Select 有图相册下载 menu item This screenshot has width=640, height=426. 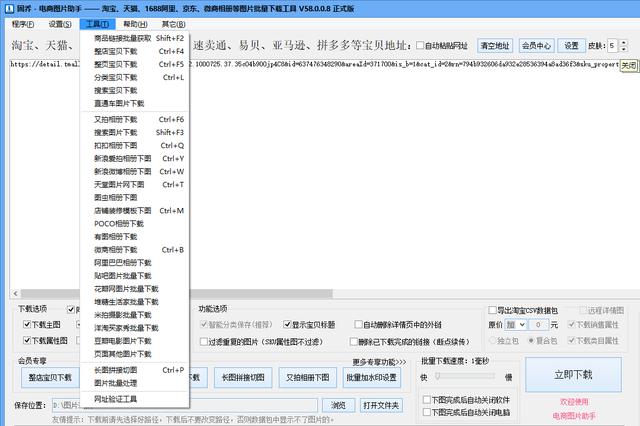[135, 237]
